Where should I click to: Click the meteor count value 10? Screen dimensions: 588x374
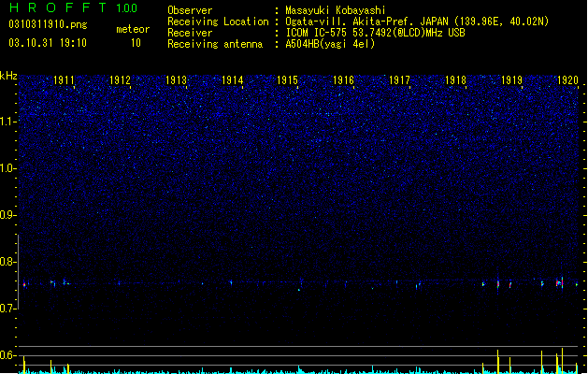136,43
